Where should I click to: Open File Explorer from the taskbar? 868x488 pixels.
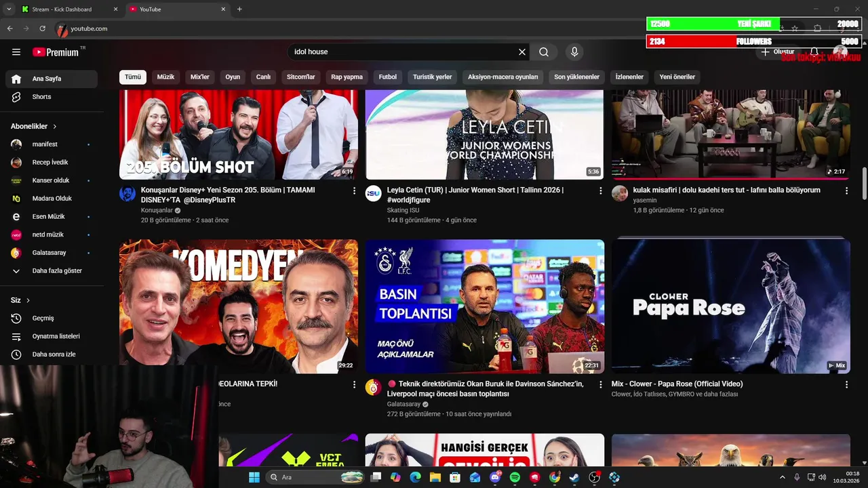[435, 477]
